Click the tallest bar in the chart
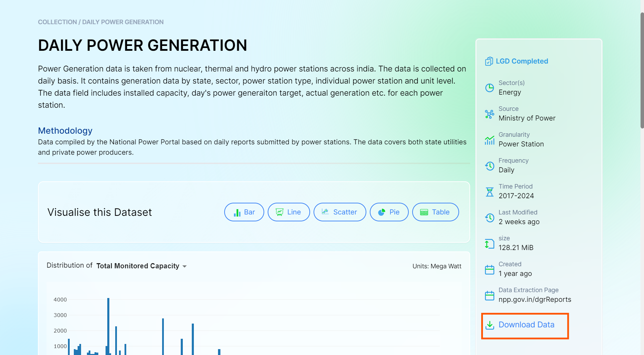This screenshot has width=644, height=355. pos(108,326)
